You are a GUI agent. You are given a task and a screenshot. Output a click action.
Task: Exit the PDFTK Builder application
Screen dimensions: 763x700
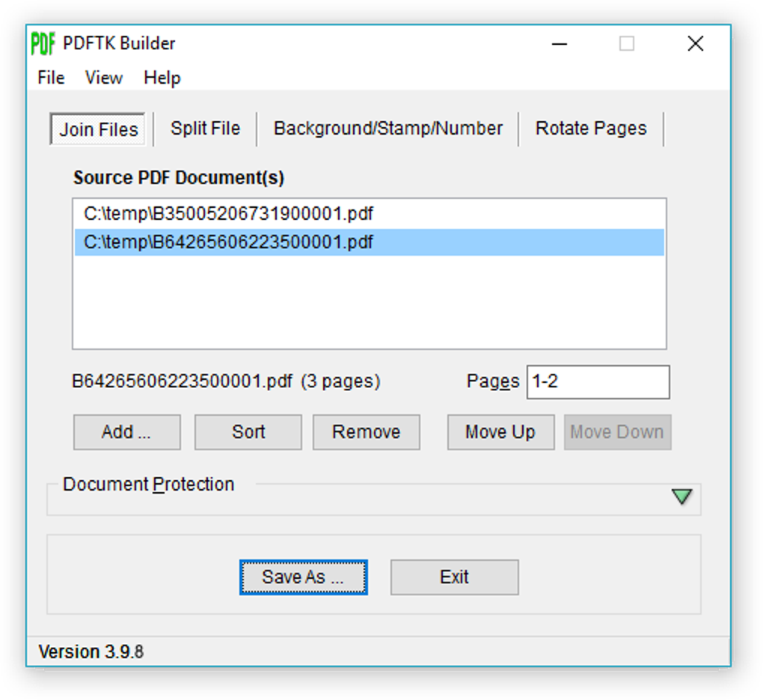tap(454, 577)
